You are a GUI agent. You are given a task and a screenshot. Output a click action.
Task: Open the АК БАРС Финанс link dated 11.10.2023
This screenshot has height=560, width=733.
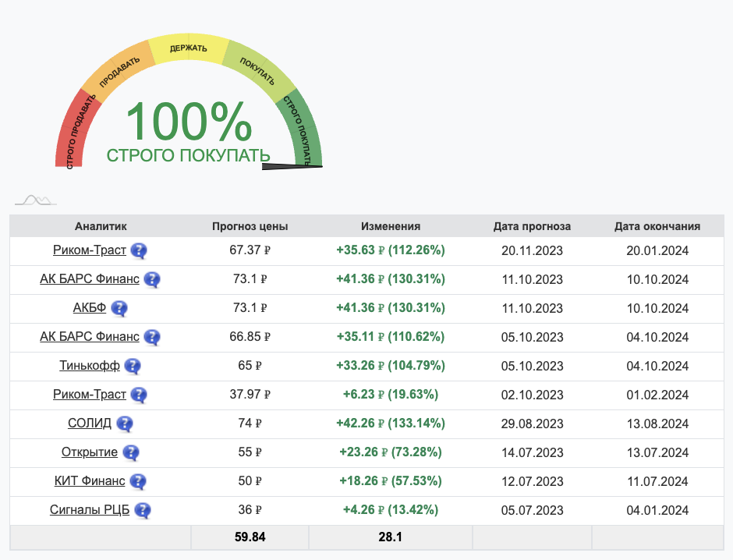[90, 279]
